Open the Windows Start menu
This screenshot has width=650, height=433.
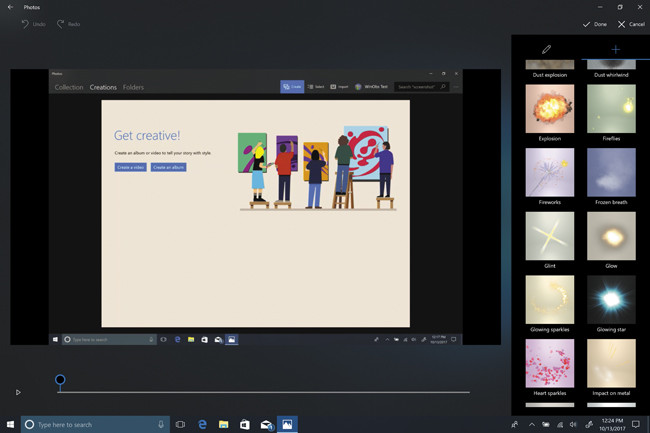pyautogui.click(x=11, y=424)
